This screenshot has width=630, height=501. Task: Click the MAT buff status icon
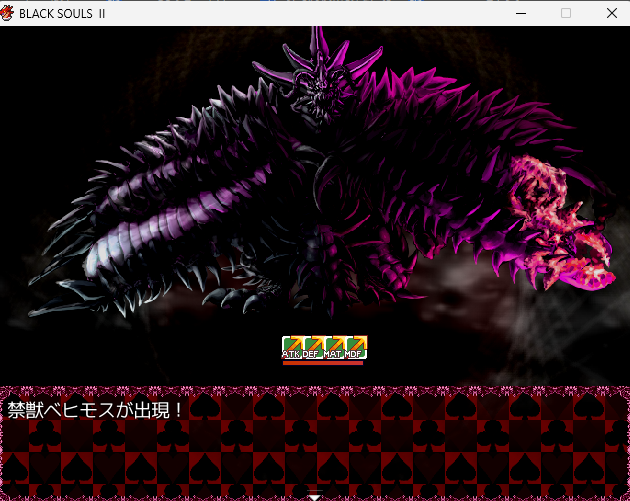click(334, 348)
